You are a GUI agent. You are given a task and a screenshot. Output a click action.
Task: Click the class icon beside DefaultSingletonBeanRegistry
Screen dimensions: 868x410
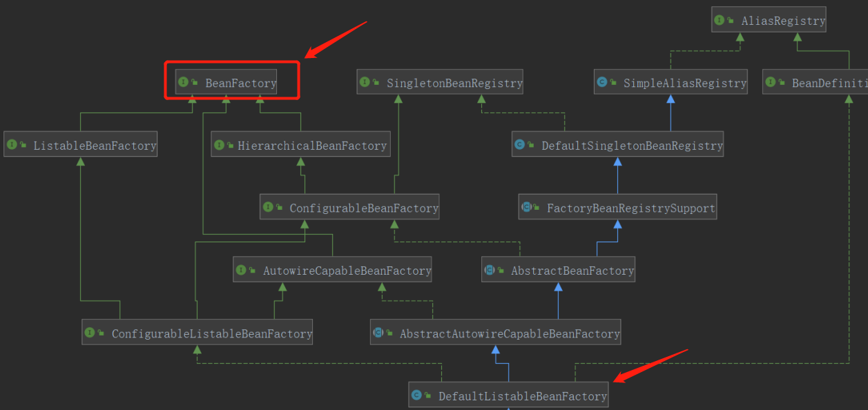tap(520, 145)
